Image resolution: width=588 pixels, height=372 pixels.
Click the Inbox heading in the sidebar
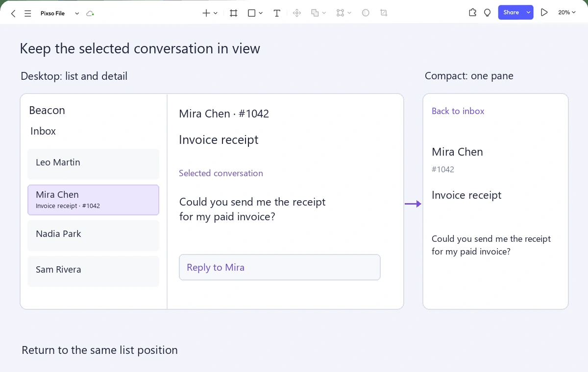tap(43, 131)
